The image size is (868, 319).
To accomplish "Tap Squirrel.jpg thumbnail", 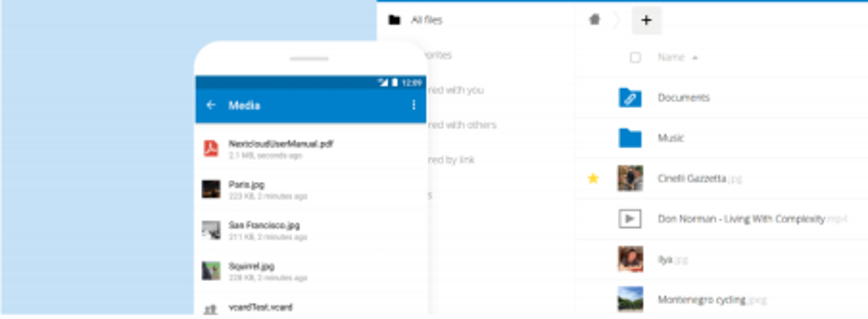I will pyautogui.click(x=211, y=270).
